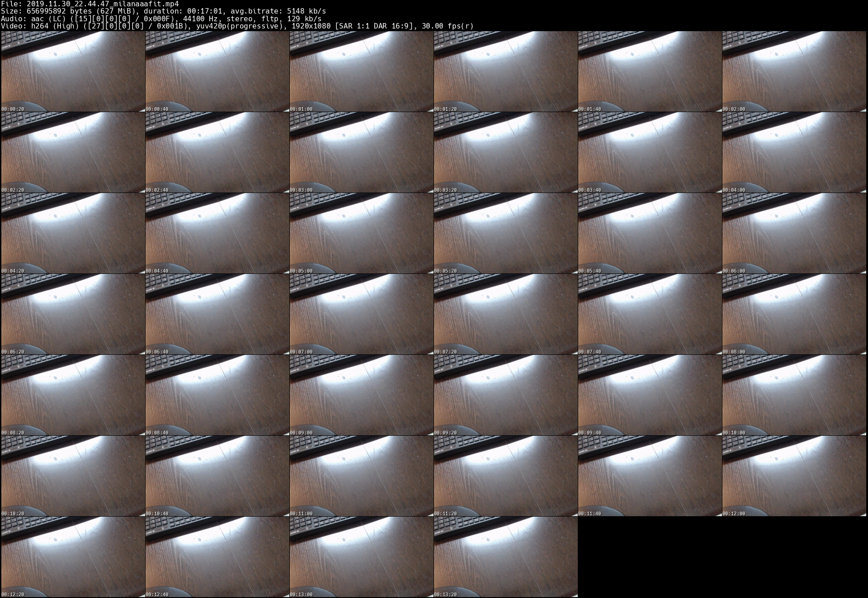Select the thumbnail at 00:04:20
The width and height of the screenshot is (868, 598).
point(73,233)
